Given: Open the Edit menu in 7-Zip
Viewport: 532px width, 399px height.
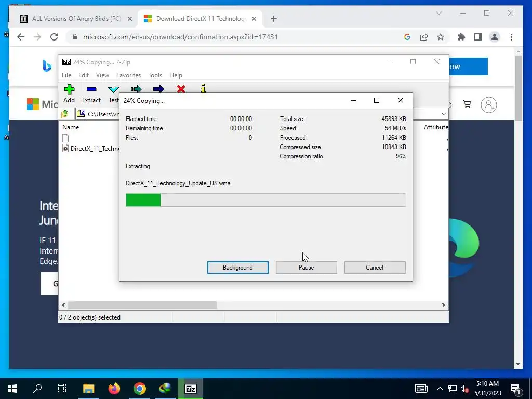Looking at the screenshot, I should [x=84, y=75].
